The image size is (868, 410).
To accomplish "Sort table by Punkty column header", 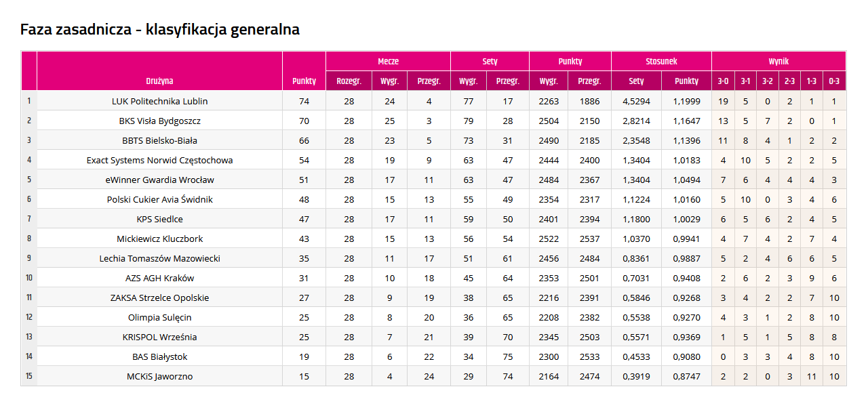I will pyautogui.click(x=304, y=81).
